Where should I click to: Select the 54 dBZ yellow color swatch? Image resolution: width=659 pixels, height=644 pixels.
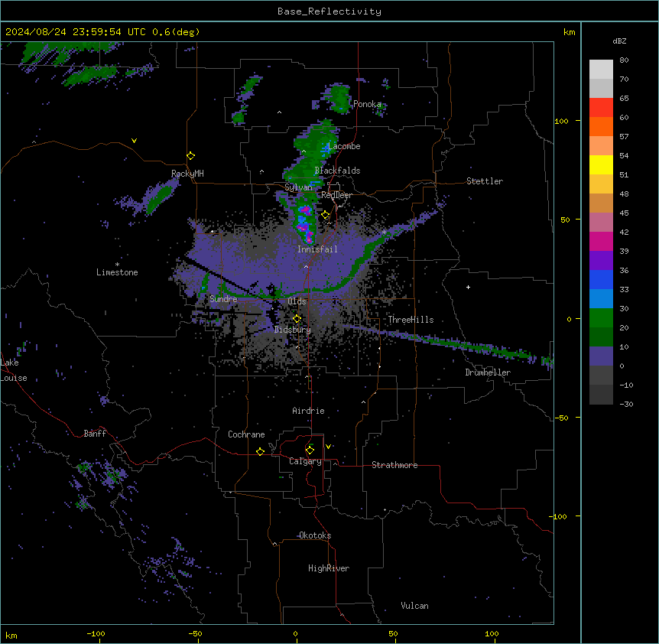[601, 164]
